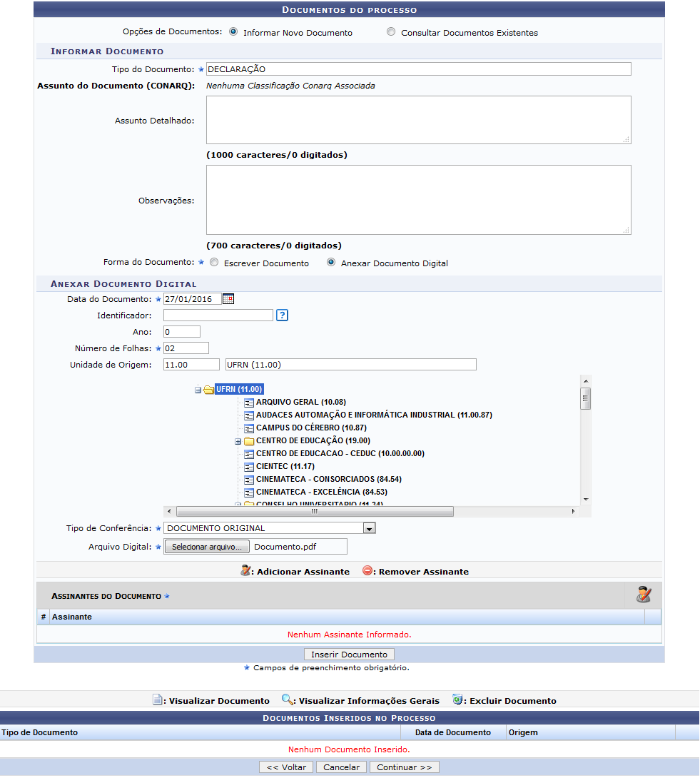The image size is (700, 778).
Task: Click the add signer icon in Assinantes header
Action: coord(644,595)
